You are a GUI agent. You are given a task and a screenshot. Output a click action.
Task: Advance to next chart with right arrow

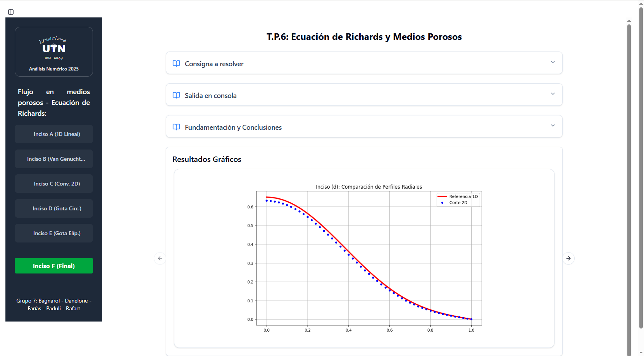568,258
